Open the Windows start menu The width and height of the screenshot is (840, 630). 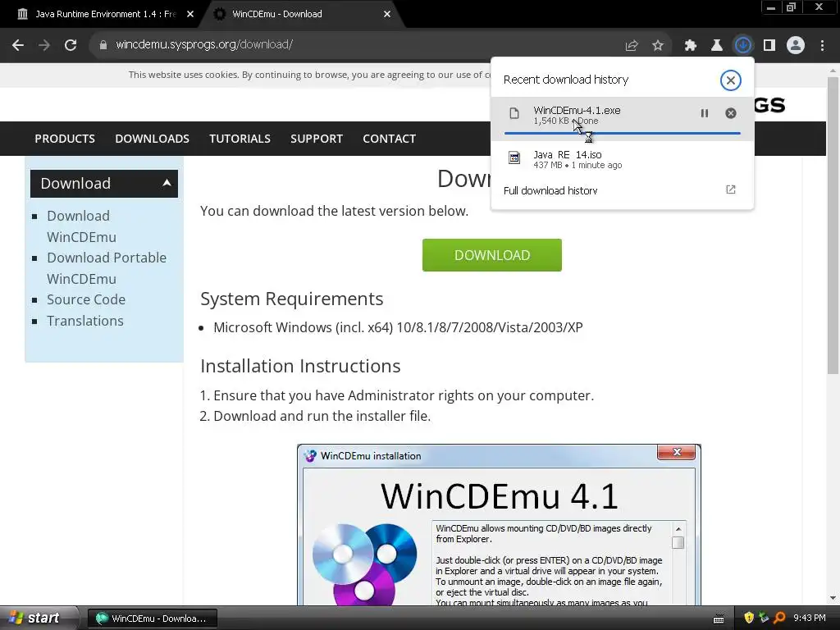coord(34,618)
